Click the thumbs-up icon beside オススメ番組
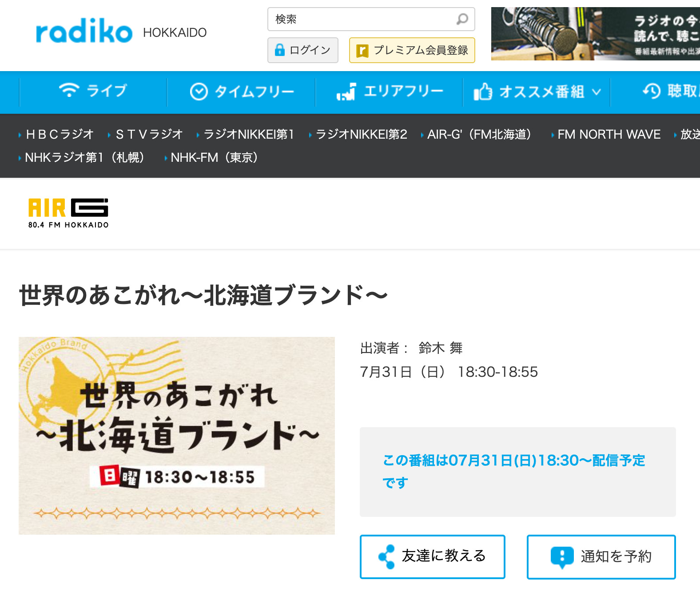 point(483,92)
